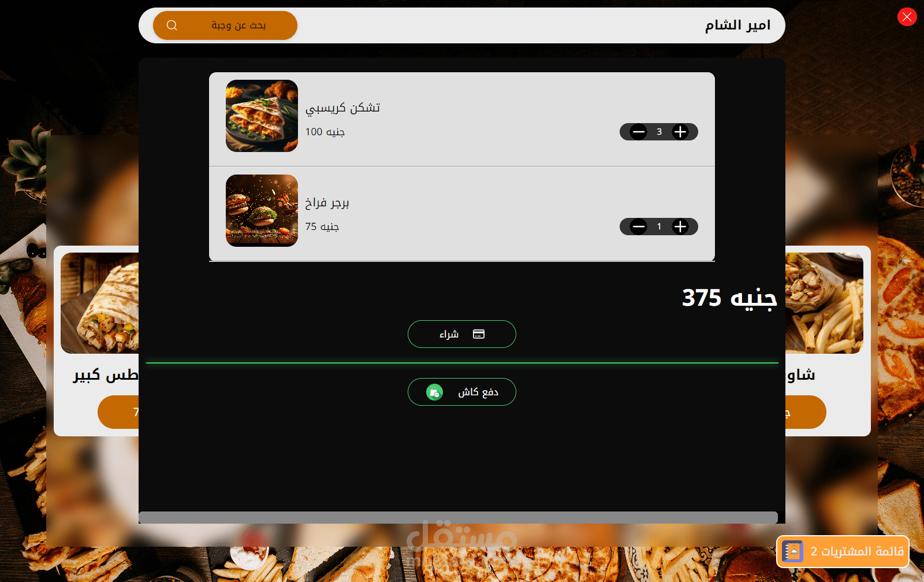Decrease the تشكن كريسبي quantity with minus
Image resolution: width=924 pixels, height=582 pixels.
pos(638,132)
